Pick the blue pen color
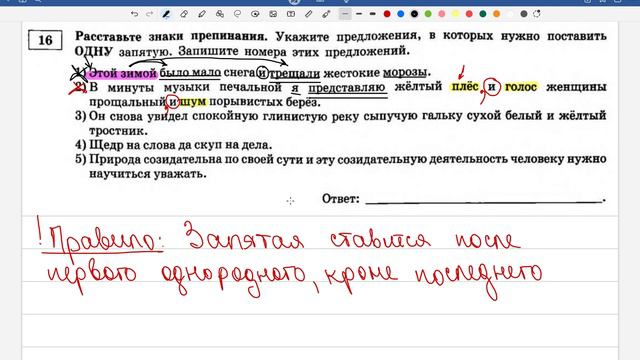The width and height of the screenshot is (640, 360). [x=400, y=14]
